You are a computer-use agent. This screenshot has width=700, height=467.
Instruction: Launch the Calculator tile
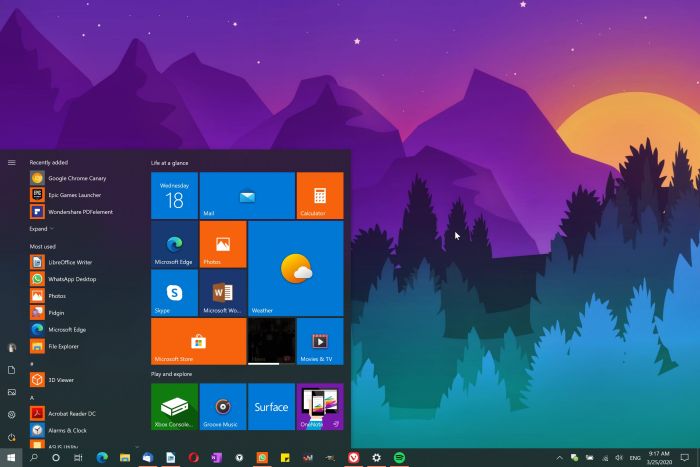pyautogui.click(x=320, y=196)
